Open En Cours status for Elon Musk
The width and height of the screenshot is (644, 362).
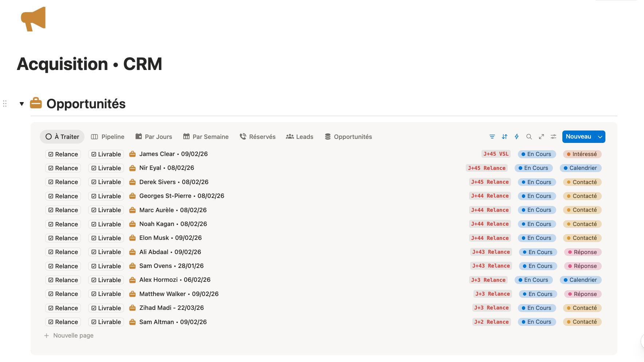(536, 238)
